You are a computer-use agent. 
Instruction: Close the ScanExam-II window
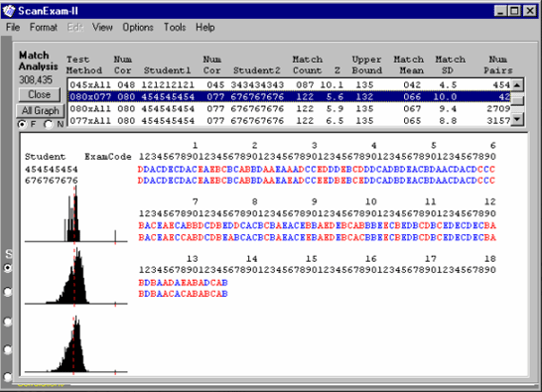point(529,11)
